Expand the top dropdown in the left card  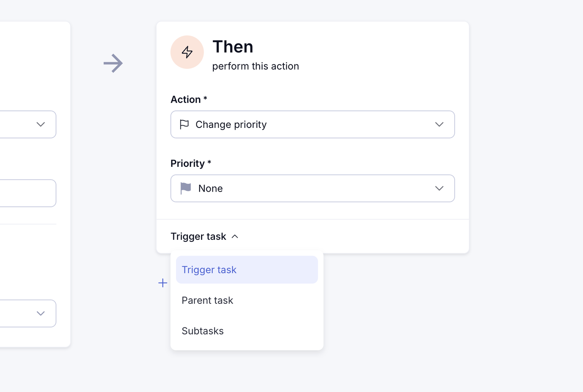(40, 125)
